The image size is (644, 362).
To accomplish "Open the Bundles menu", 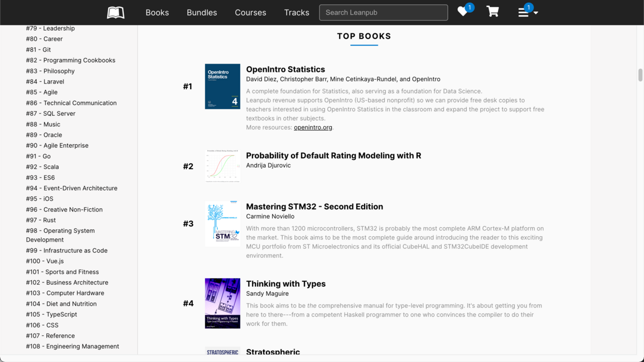I will pyautogui.click(x=202, y=12).
